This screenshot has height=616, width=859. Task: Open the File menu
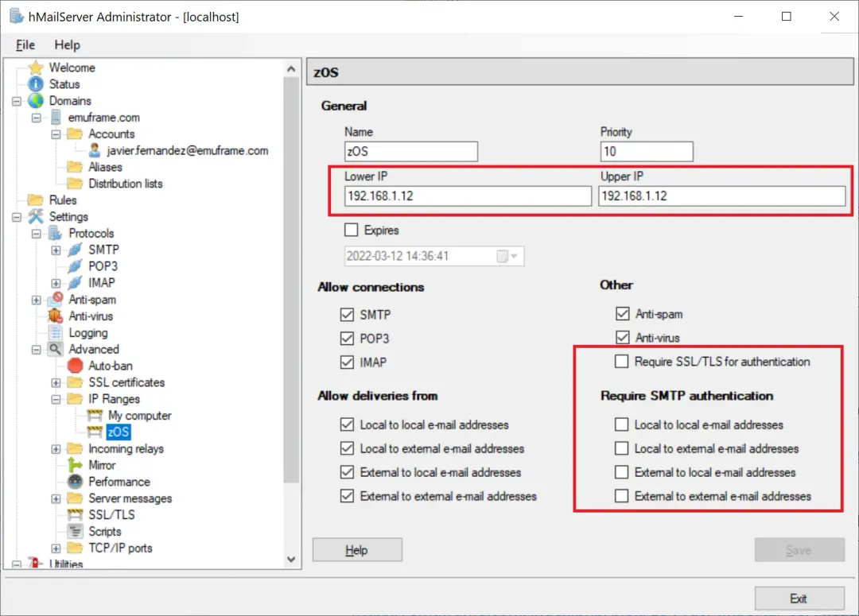point(25,45)
